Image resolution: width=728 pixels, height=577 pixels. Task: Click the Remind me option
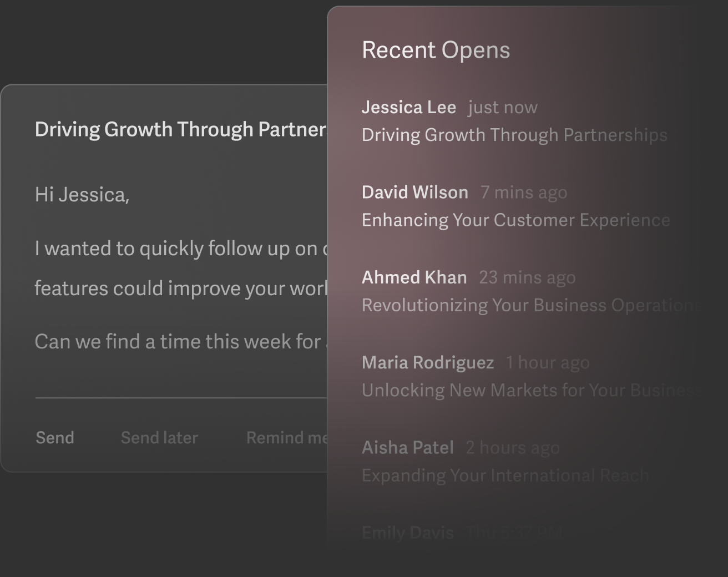click(287, 438)
